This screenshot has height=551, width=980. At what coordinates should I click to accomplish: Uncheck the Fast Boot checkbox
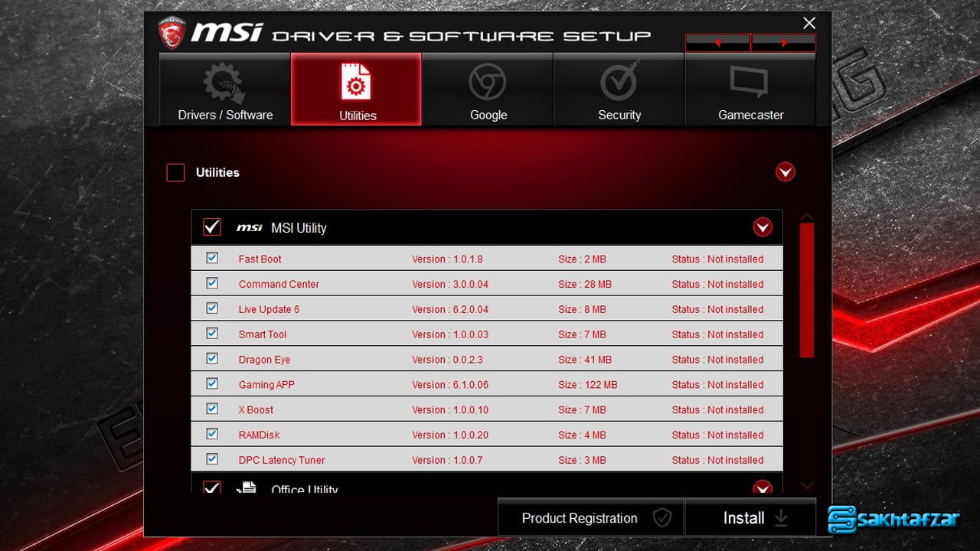click(x=212, y=259)
